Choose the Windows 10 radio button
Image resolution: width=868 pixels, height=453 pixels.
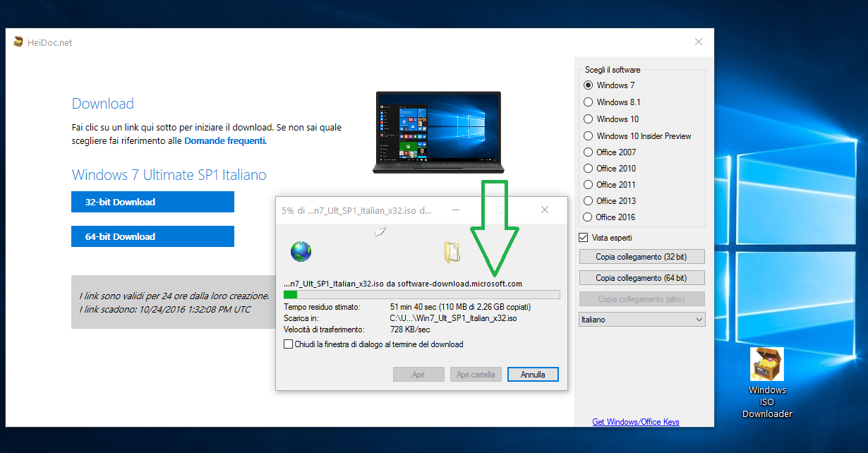589,119
